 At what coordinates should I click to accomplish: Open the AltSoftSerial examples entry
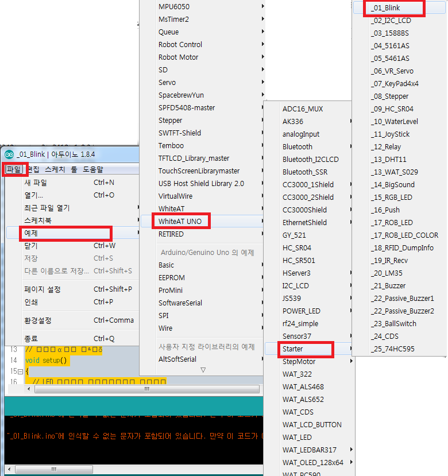click(202, 359)
